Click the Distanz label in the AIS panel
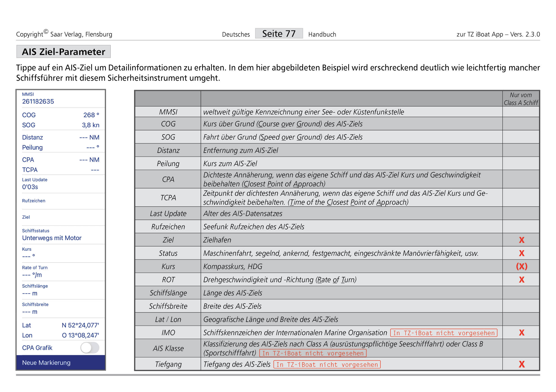 32,137
